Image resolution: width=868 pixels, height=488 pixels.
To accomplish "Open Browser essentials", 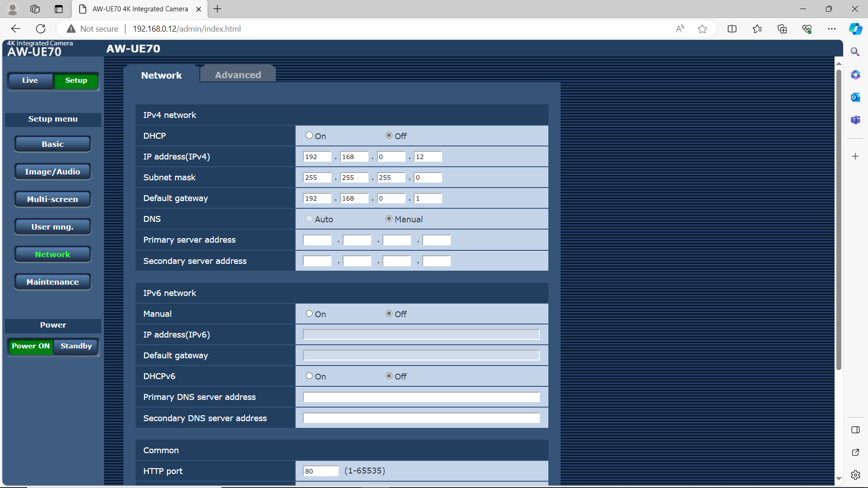I will (807, 28).
